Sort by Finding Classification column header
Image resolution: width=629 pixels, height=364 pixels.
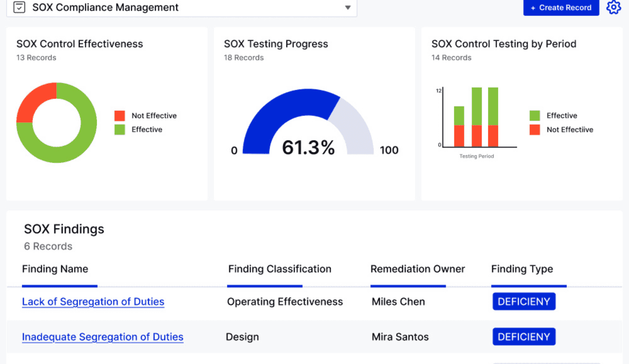[279, 269]
